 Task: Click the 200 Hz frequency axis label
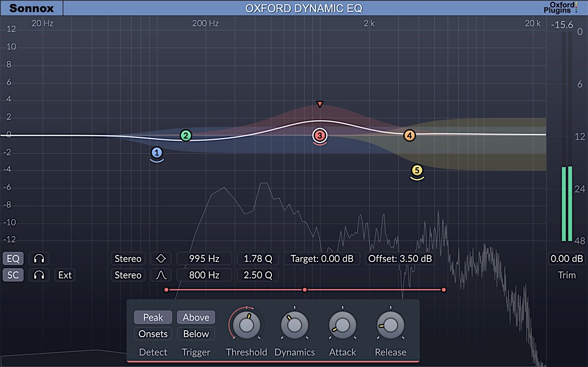(x=206, y=23)
